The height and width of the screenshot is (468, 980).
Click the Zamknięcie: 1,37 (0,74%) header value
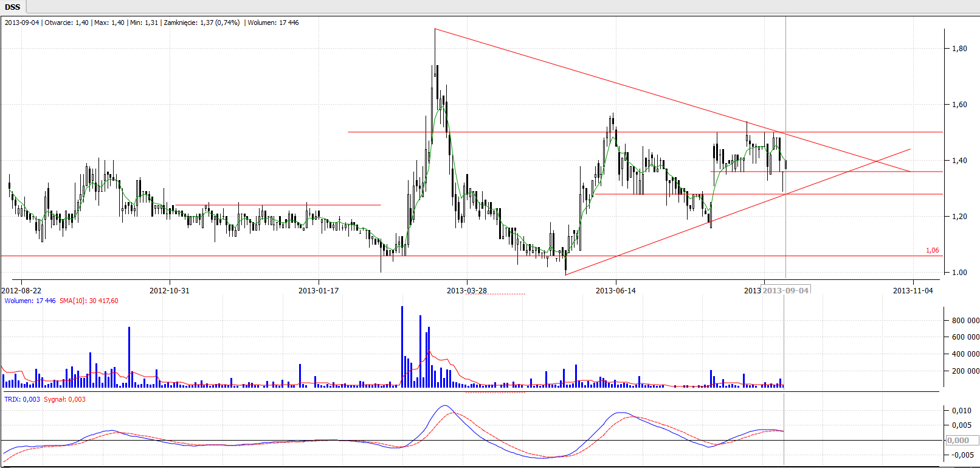click(202, 23)
